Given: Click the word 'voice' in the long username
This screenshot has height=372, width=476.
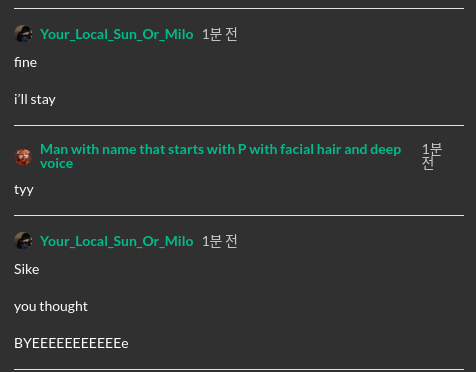Looking at the screenshot, I should pos(56,164).
